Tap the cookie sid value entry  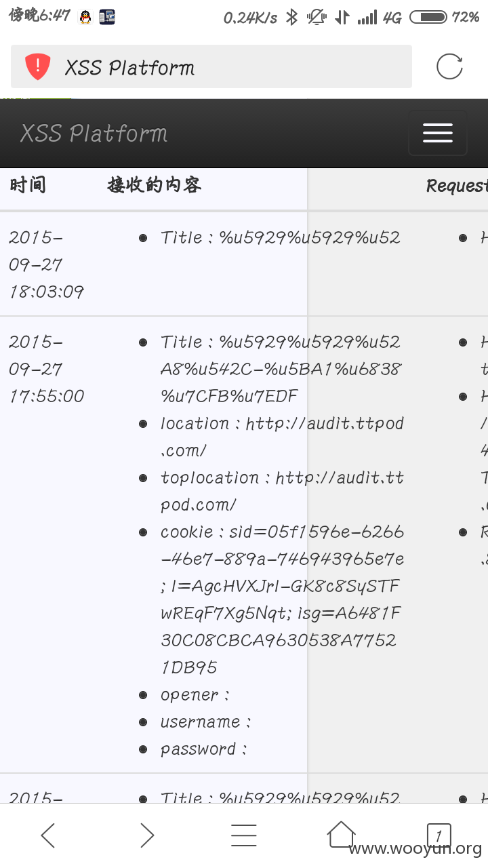click(282, 599)
